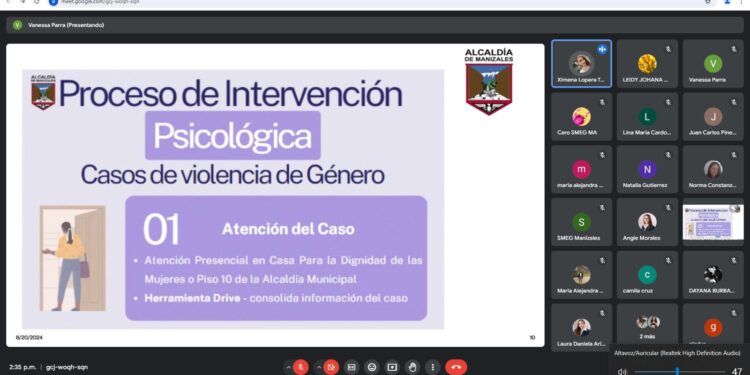Select maria alejandra tile with pink m avatar
This screenshot has width=750, height=375.
(x=582, y=169)
